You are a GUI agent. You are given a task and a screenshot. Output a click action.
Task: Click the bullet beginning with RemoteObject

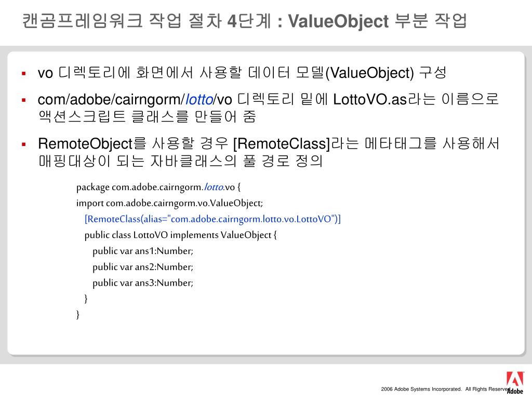(x=269, y=152)
